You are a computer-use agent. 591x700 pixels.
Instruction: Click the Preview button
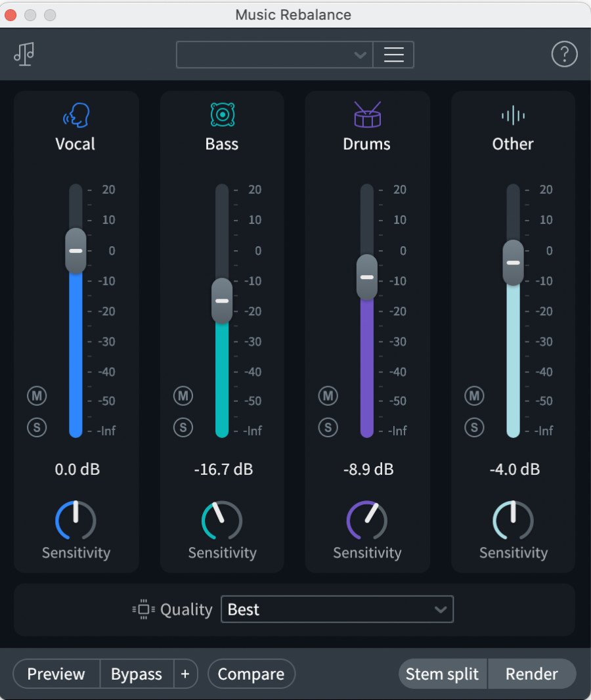56,674
